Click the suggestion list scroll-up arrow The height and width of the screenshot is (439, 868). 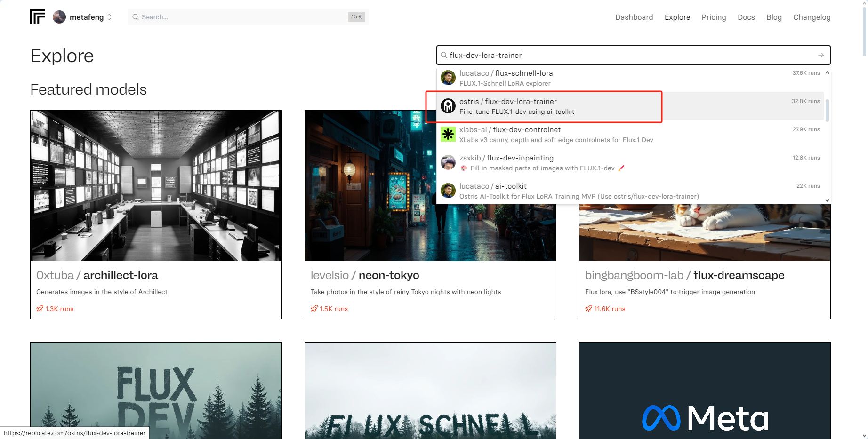click(827, 72)
